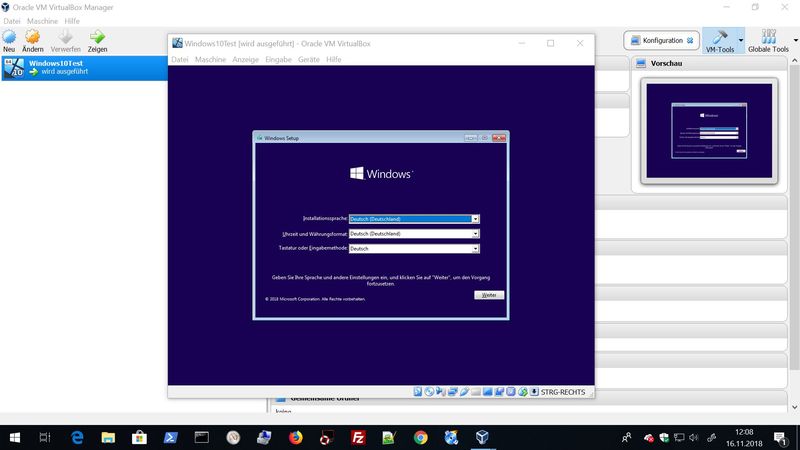Open the Tastatur oder Eingabemethode dropdown
The height and width of the screenshot is (450, 800).
(475, 248)
